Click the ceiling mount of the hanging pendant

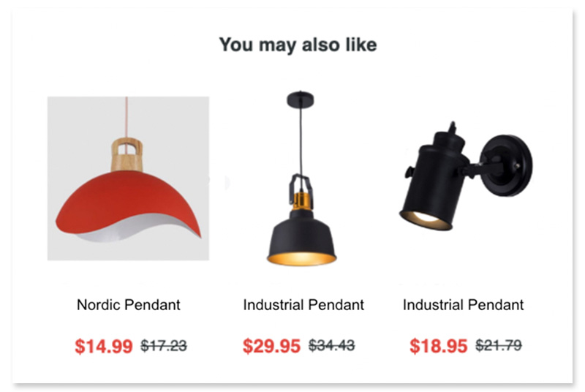click(301, 99)
